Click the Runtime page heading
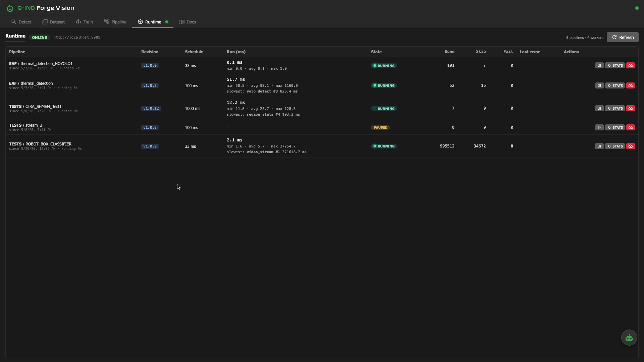Screen dimensions: 644x362 tap(15, 36)
